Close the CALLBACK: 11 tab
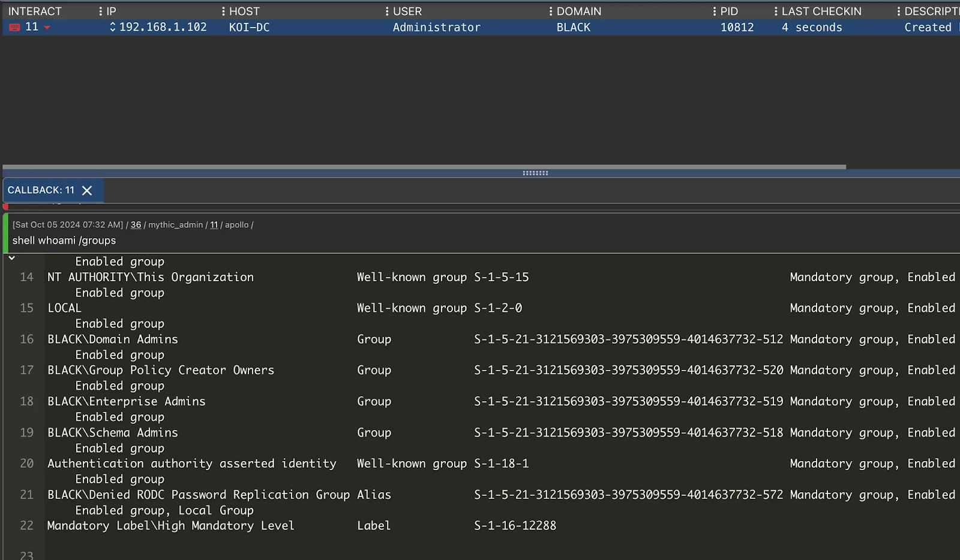The image size is (960, 560). pyautogui.click(x=87, y=191)
